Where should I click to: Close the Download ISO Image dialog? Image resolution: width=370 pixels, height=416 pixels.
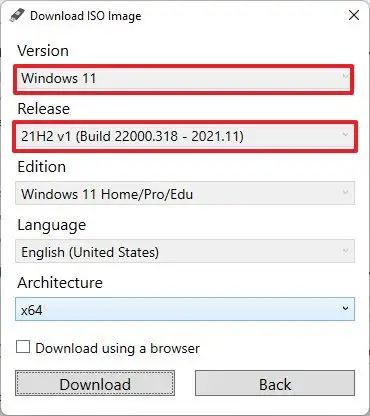click(354, 15)
